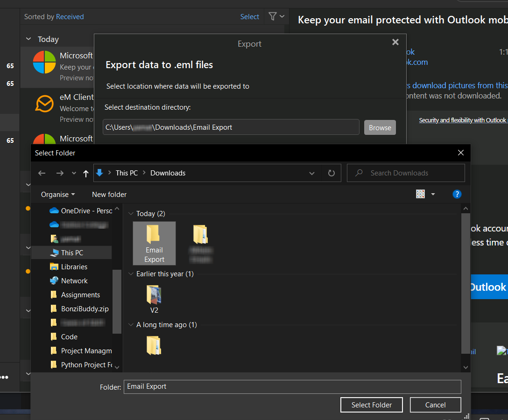Select Code folder in sidebar

(64, 337)
